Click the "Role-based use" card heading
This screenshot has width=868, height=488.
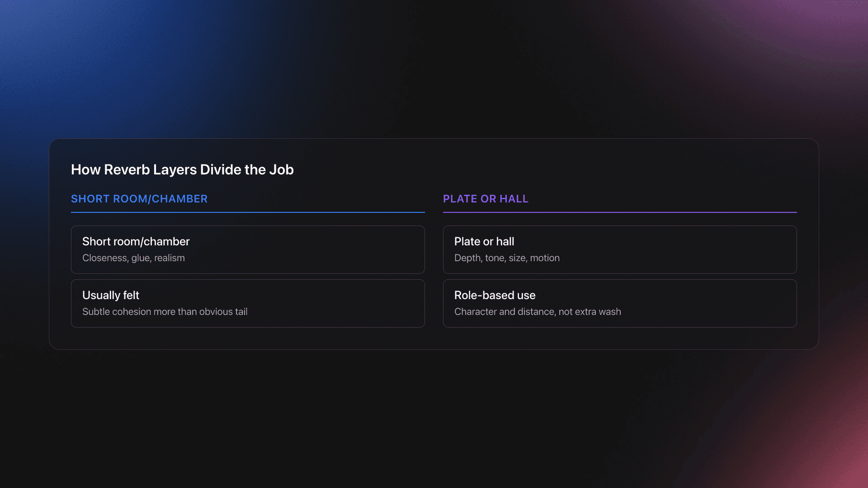[495, 295]
